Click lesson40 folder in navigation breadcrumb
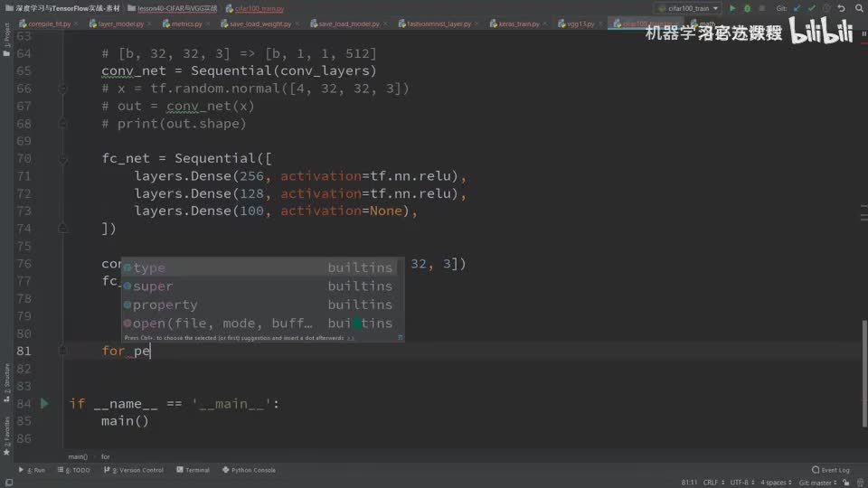Image resolution: width=868 pixels, height=488 pixels. tap(173, 8)
